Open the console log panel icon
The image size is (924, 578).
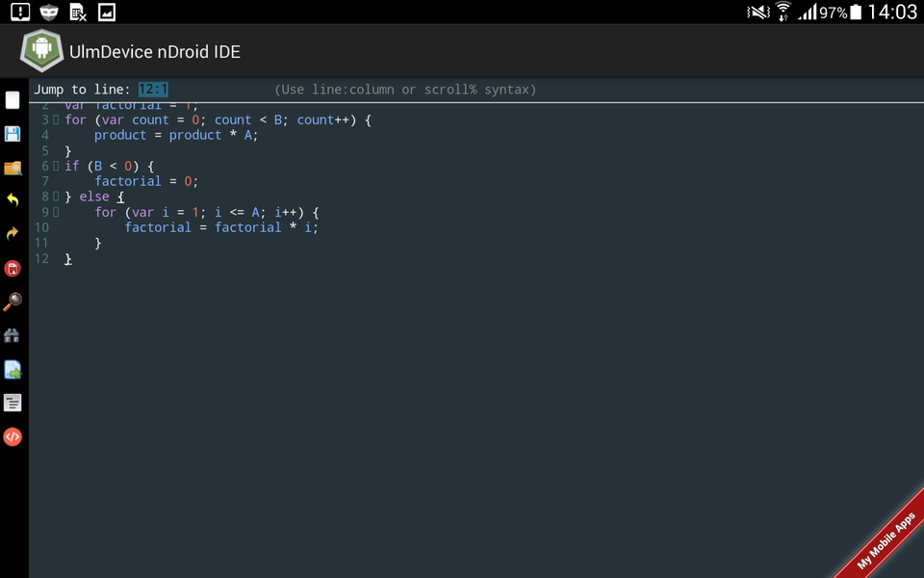13,403
